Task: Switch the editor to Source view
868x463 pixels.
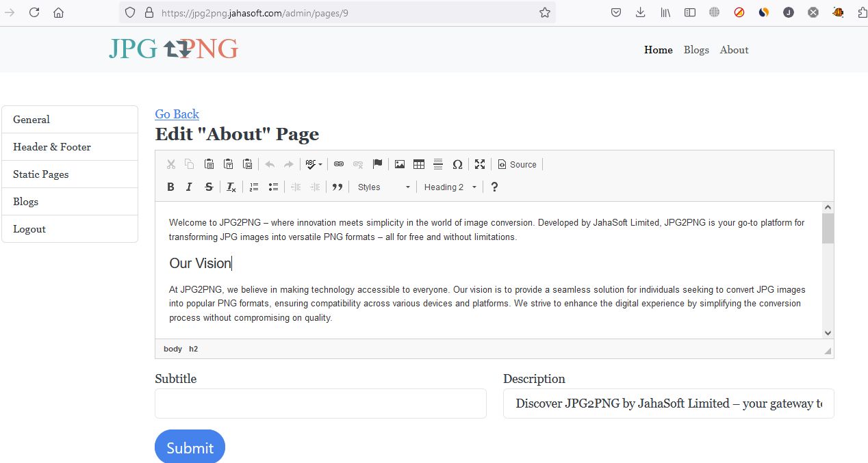Action: pyautogui.click(x=517, y=164)
